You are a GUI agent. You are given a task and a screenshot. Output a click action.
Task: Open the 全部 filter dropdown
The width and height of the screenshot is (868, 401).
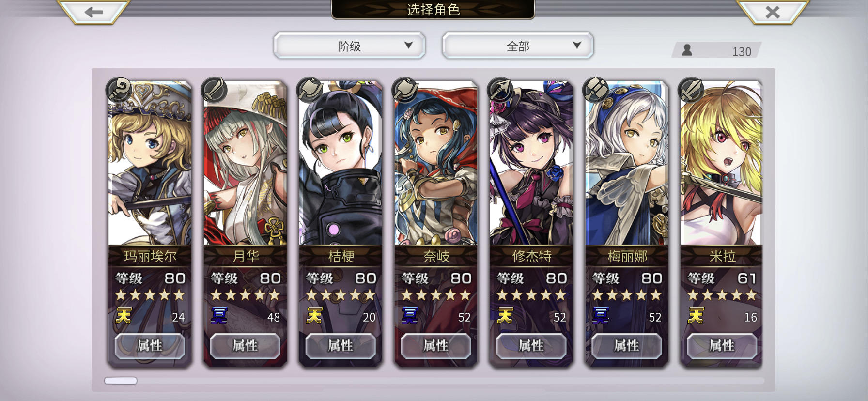pyautogui.click(x=517, y=46)
